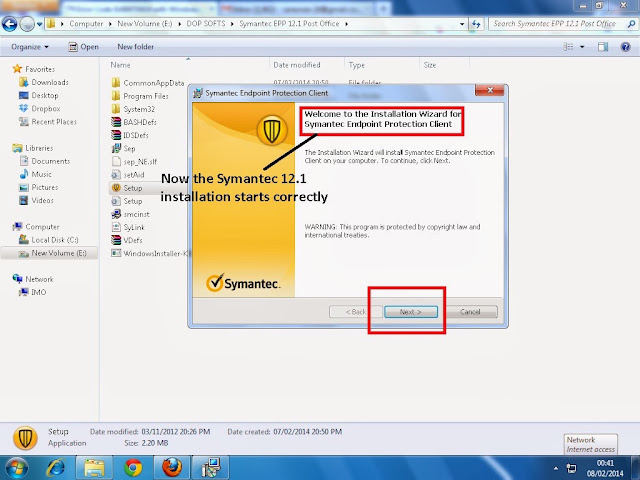This screenshot has height=480, width=640.
Task: Select the smcinst file icon
Action: click(116, 214)
